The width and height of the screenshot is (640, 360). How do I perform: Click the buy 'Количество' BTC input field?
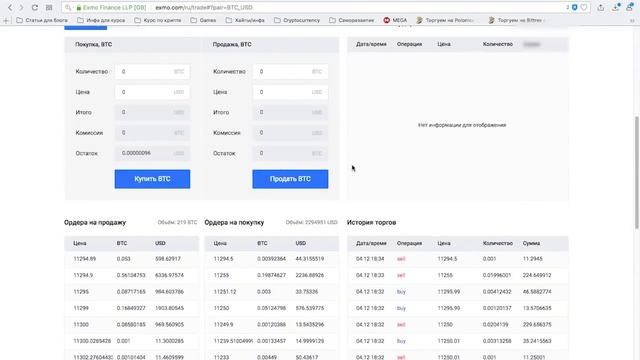pyautogui.click(x=152, y=71)
